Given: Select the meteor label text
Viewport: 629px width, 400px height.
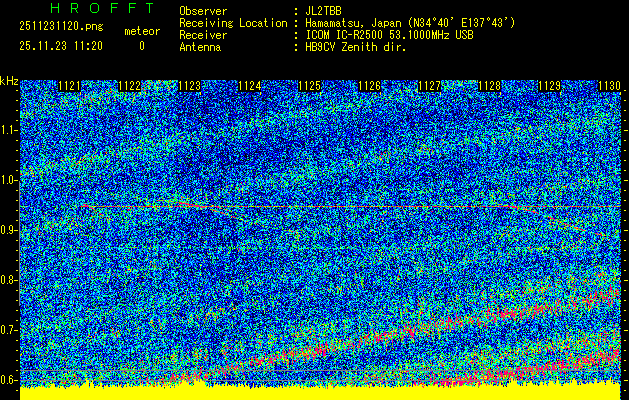Looking at the screenshot, I should point(141,32).
